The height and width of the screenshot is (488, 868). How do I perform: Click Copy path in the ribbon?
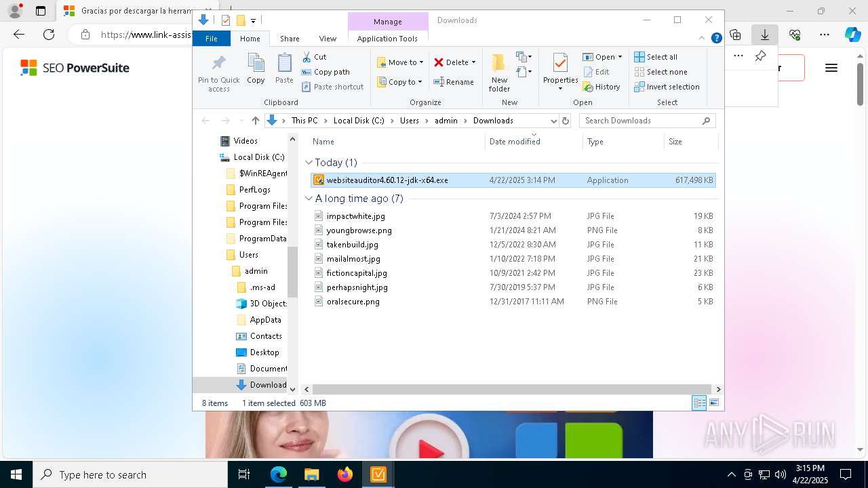pos(325,72)
